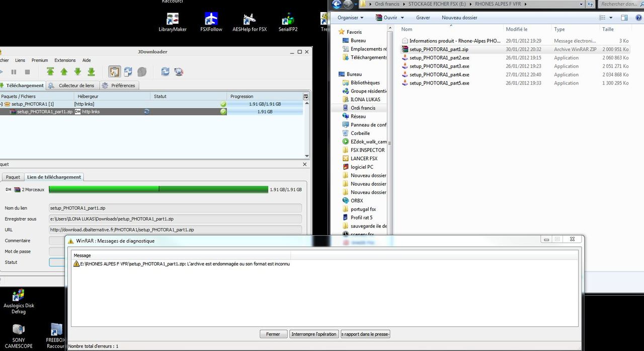The height and width of the screenshot is (351, 644).
Task: Click the update check globe icon
Action: [x=179, y=72]
